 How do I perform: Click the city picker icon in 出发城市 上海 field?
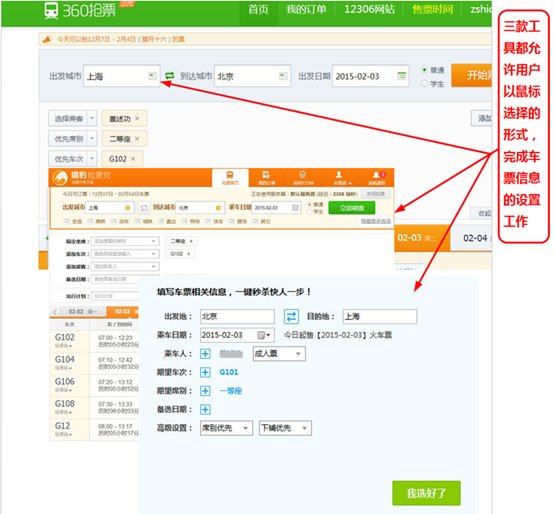tap(152, 76)
